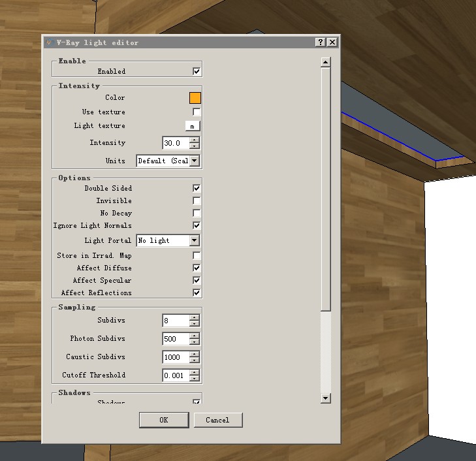Enable the No Decay checkbox

pos(197,213)
